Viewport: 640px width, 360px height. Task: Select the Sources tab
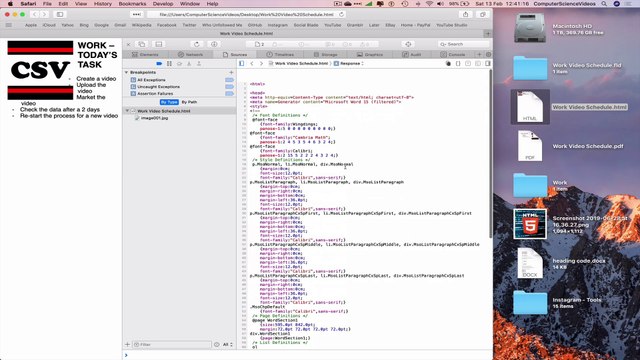(x=235, y=54)
